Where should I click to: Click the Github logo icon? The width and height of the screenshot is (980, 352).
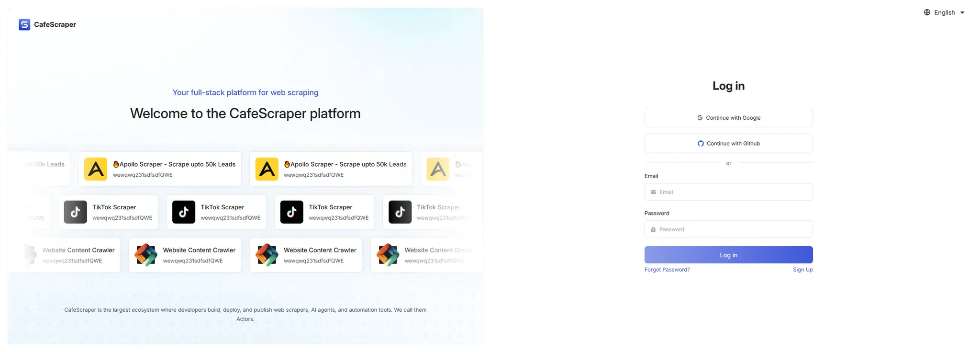click(701, 144)
